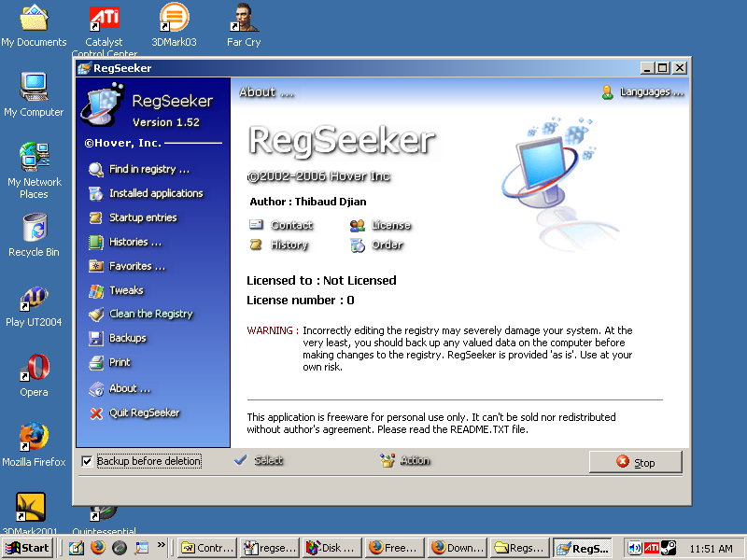Open the Select menu at the bottom
Image resolution: width=747 pixels, height=560 pixels.
tap(259, 460)
